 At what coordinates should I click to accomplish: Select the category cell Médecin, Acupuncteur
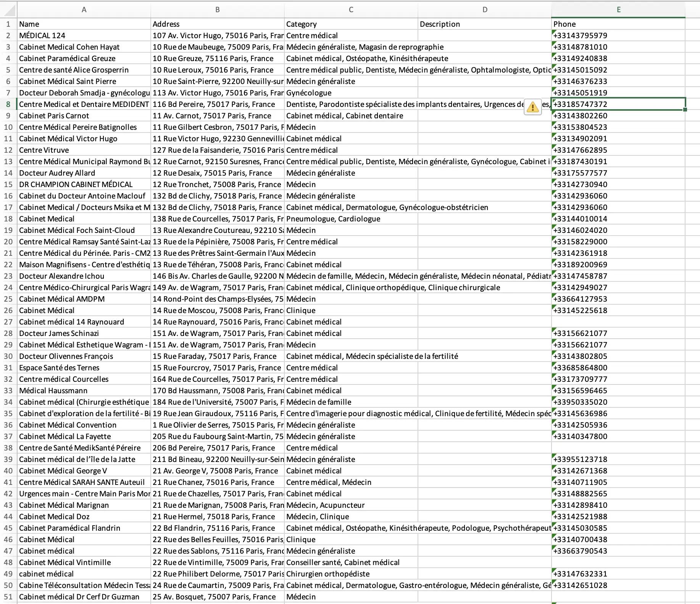[351, 505]
